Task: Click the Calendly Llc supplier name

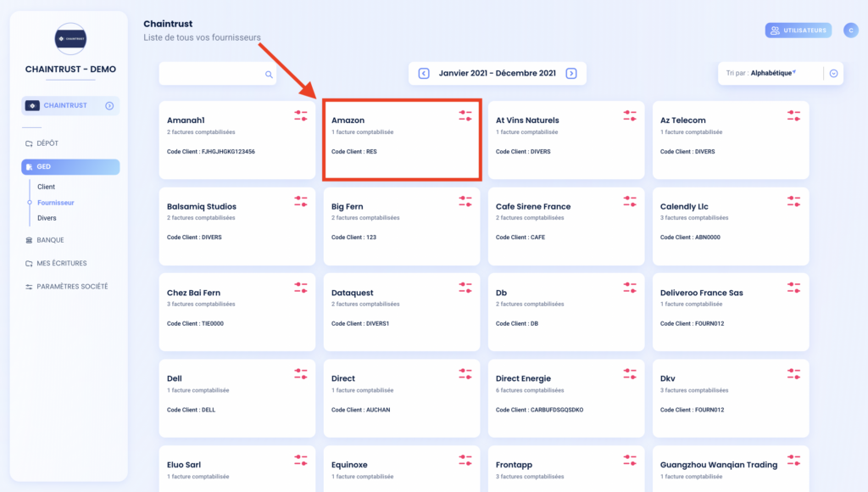Action: [x=684, y=207]
